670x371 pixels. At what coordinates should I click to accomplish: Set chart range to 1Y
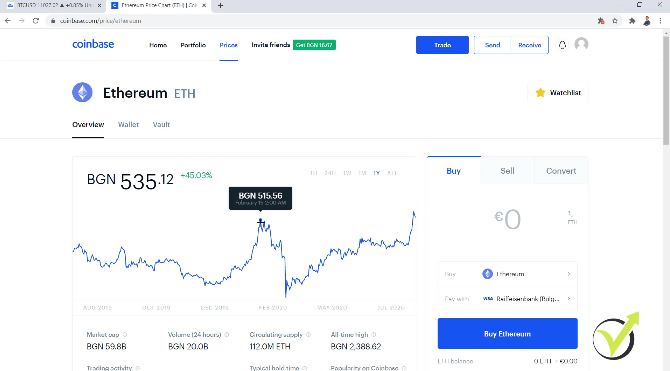pyautogui.click(x=376, y=173)
